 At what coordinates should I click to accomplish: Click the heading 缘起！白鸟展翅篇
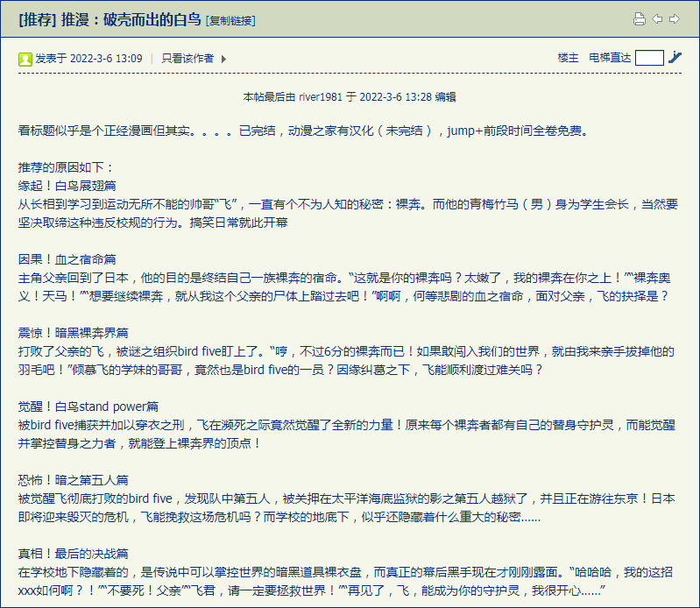[x=67, y=186]
